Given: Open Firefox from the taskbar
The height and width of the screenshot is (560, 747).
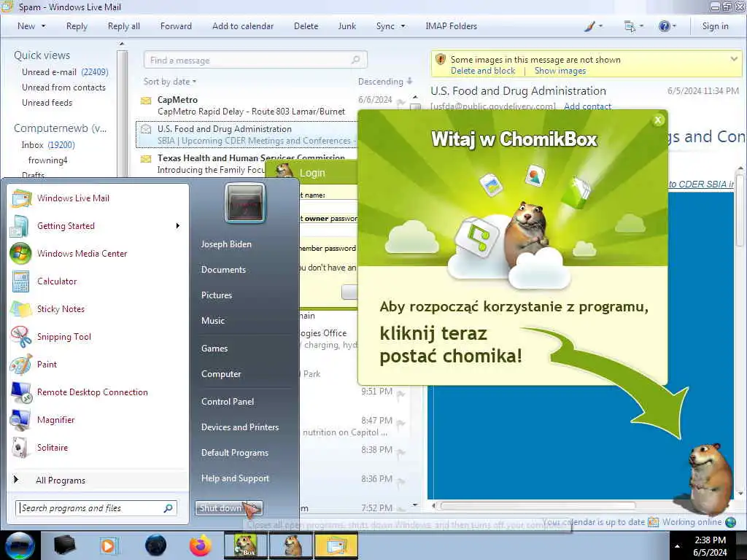Looking at the screenshot, I should coord(200,545).
